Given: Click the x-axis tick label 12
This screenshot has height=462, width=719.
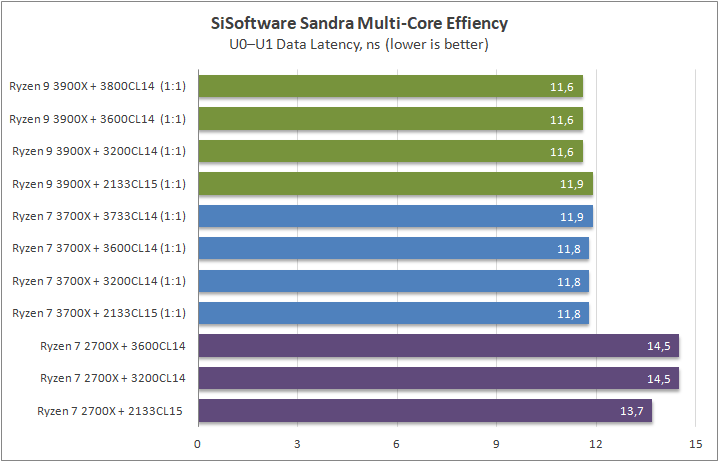Looking at the screenshot, I should coord(596,444).
